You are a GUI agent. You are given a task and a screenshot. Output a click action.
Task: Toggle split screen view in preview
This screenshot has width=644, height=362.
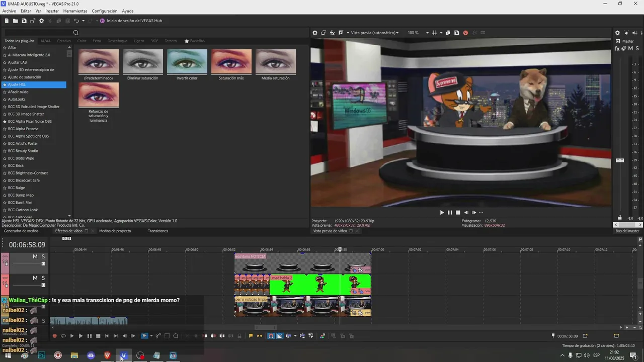click(x=341, y=33)
